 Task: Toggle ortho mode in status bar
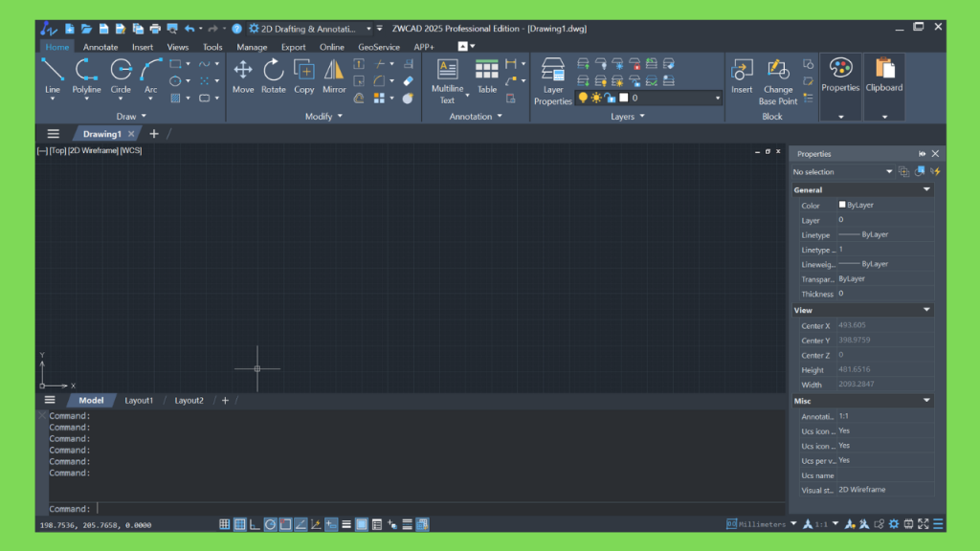pos(255,525)
